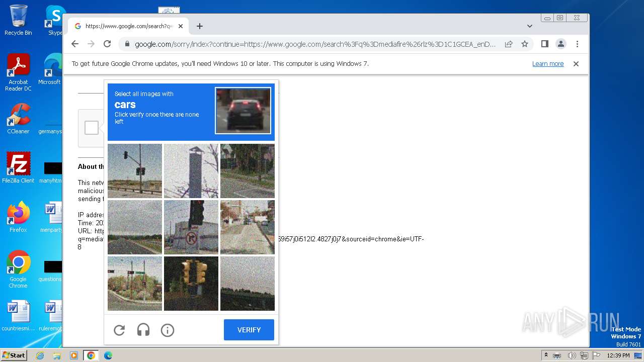Open Recycle Bin desktop icon
This screenshot has width=644, height=362.
tap(18, 20)
